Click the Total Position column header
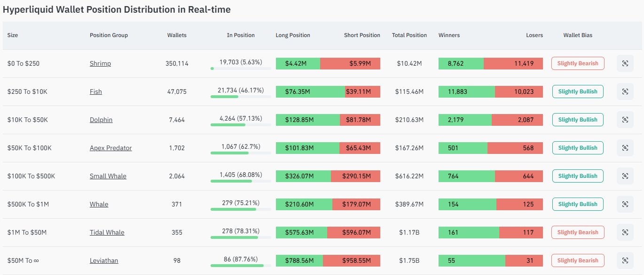 tap(409, 35)
